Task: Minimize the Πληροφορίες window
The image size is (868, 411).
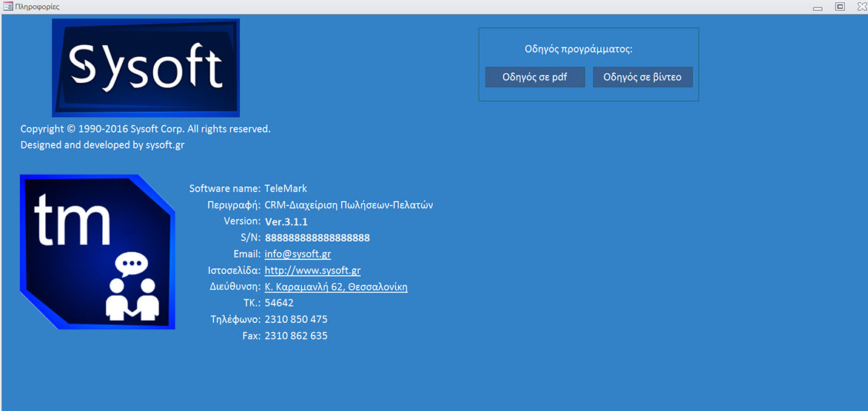Action: pos(818,7)
